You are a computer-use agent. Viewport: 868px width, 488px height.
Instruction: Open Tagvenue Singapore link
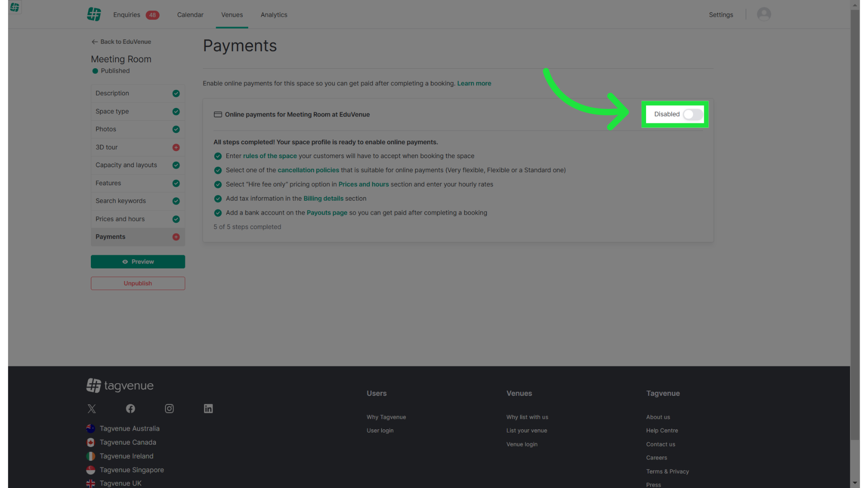(x=132, y=470)
